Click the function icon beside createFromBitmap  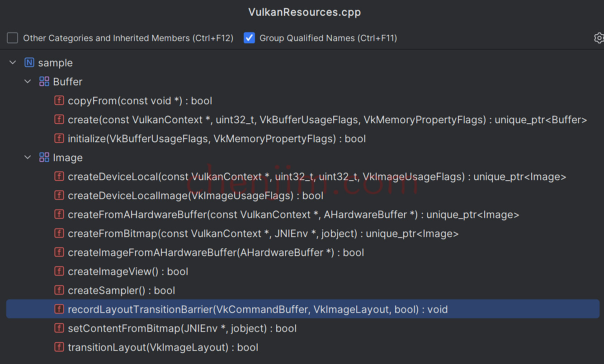59,233
